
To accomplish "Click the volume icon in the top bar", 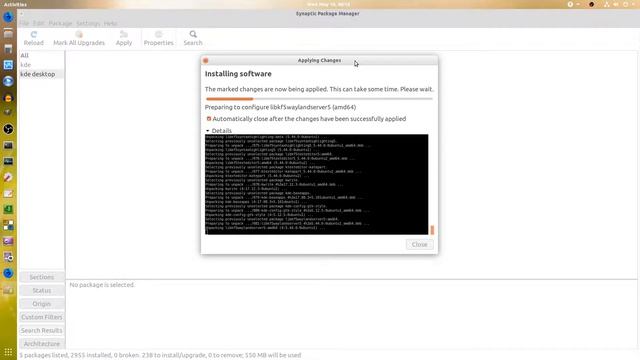I will pyautogui.click(x=616, y=4).
